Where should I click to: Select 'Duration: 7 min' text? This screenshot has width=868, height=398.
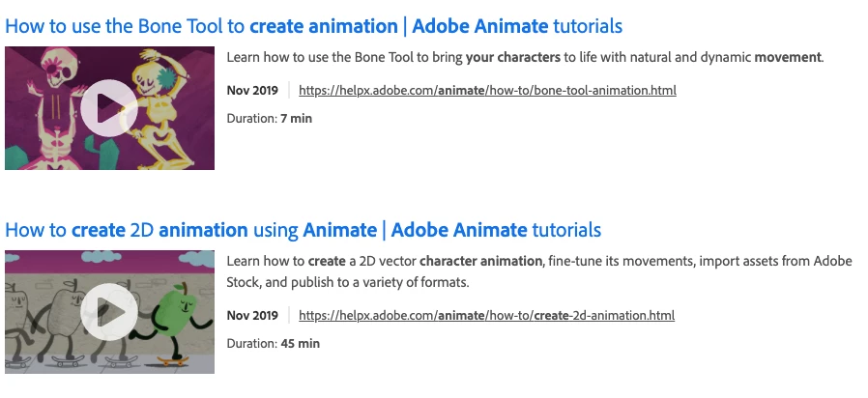(270, 119)
